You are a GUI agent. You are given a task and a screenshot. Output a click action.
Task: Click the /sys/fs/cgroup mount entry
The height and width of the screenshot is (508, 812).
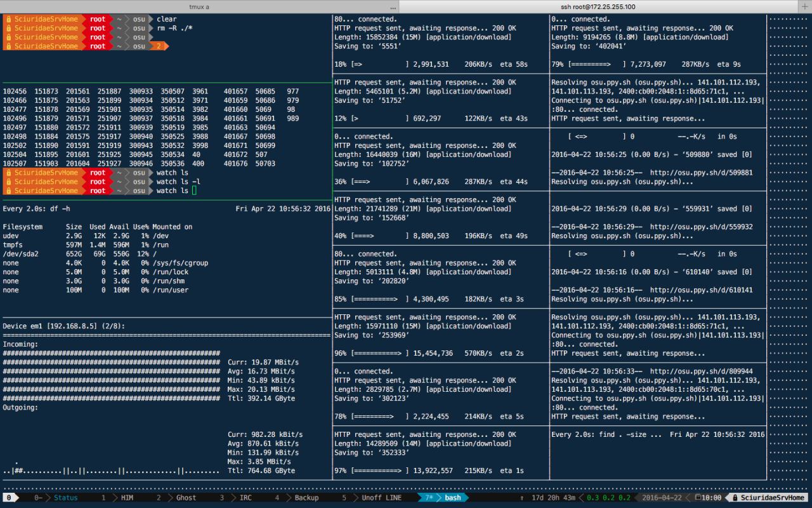(180, 263)
